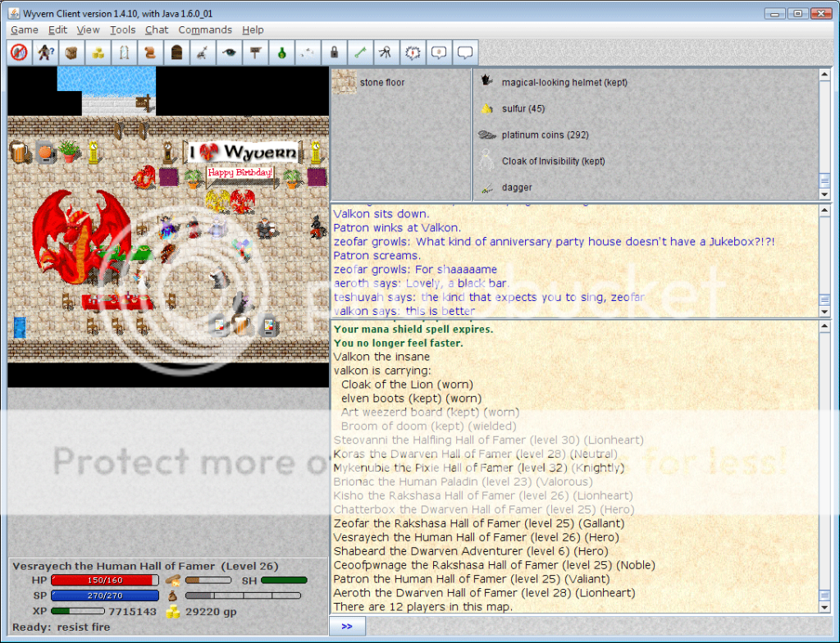
Task: Click the key ring toolbar icon
Action: pyautogui.click(x=386, y=52)
